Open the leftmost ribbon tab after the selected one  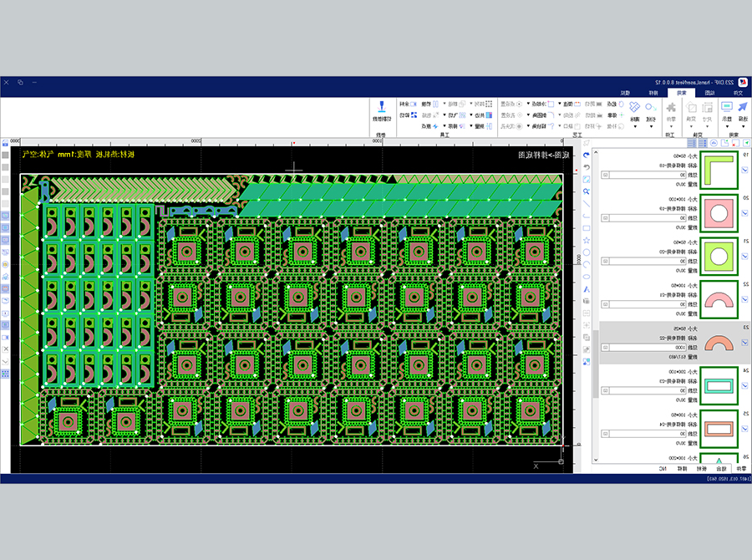[625, 93]
